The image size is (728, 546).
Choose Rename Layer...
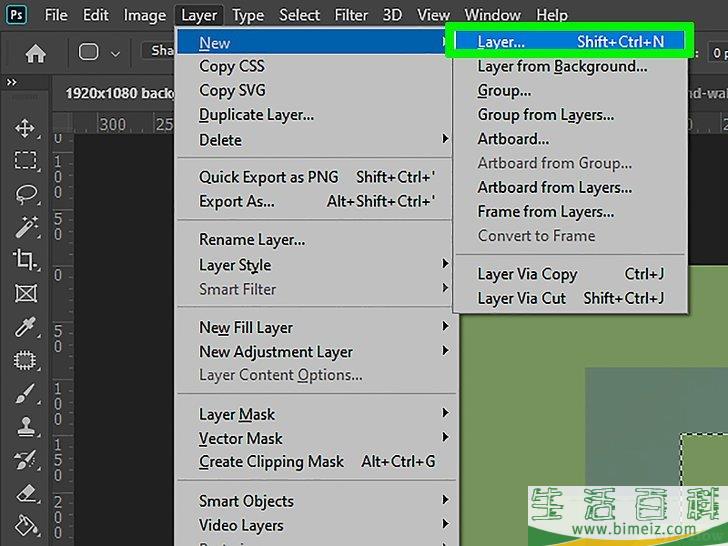314,240
